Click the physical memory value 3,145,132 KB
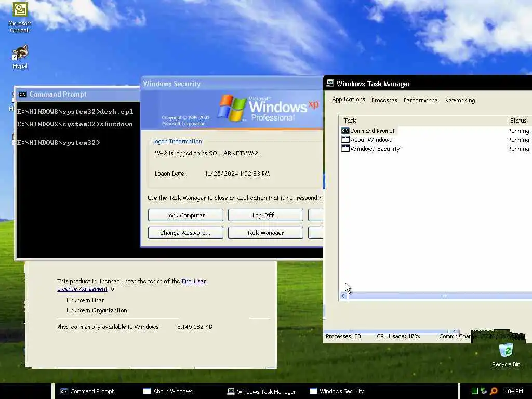 point(194,327)
